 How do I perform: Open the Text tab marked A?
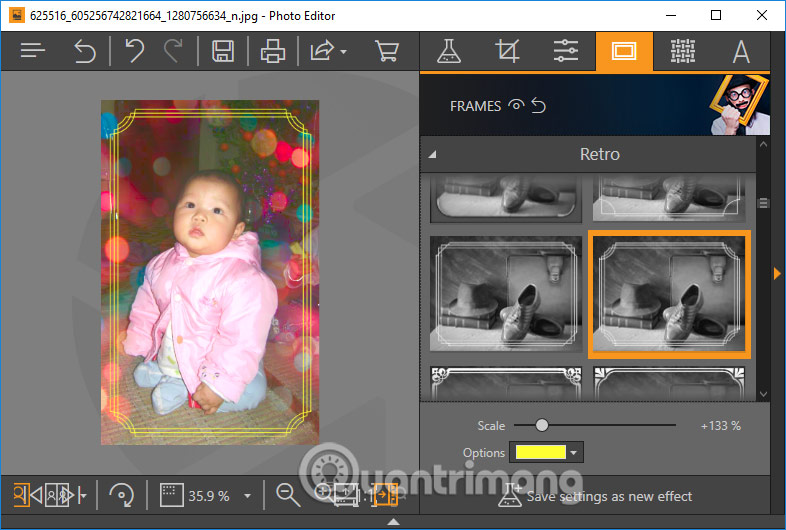[741, 52]
